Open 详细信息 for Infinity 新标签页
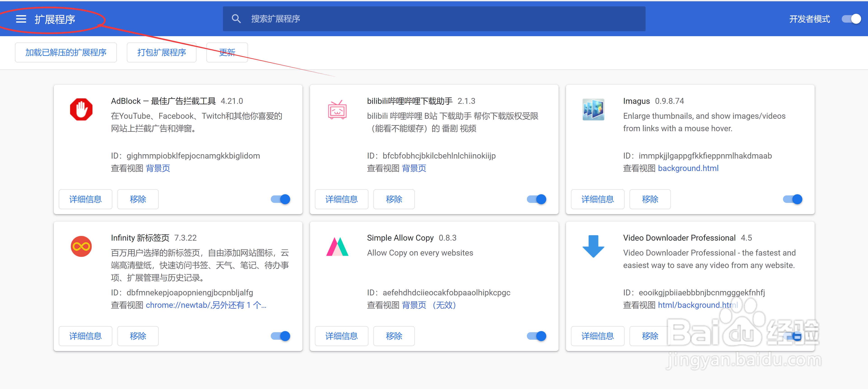The height and width of the screenshot is (389, 868). 85,336
